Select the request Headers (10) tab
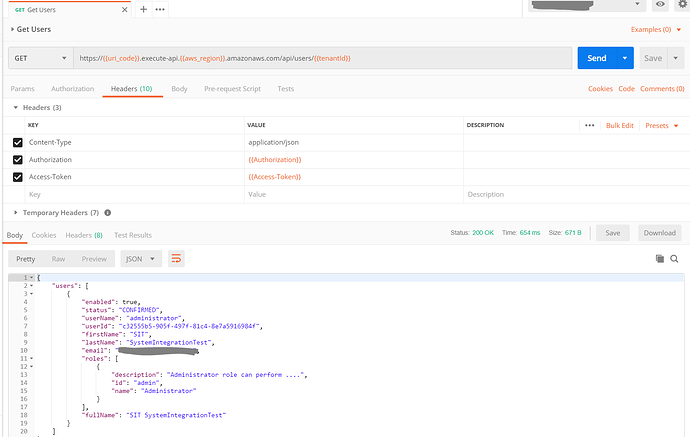The height and width of the screenshot is (437, 690). tap(132, 88)
